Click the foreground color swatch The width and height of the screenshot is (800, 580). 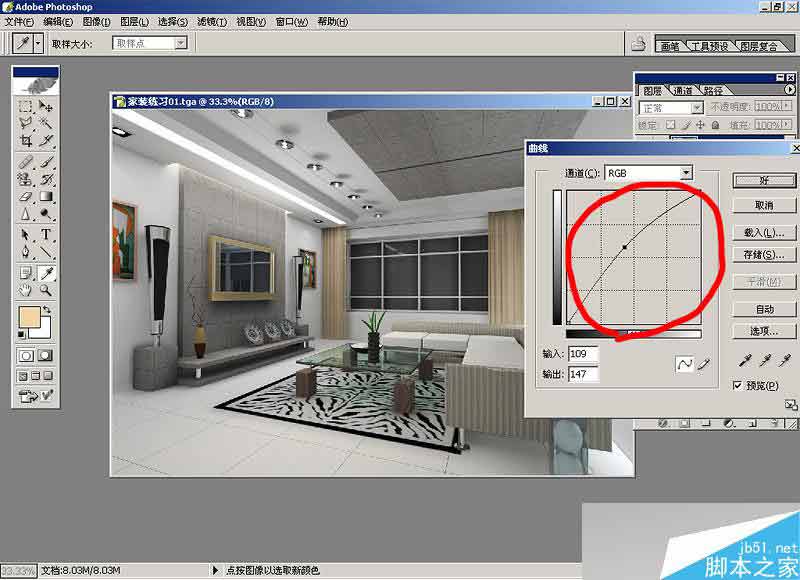[29, 316]
